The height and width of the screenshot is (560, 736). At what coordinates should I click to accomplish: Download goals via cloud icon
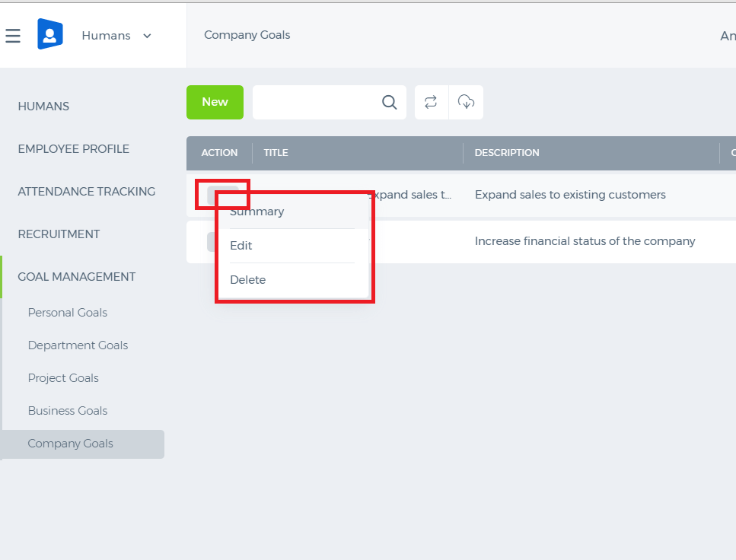(466, 102)
